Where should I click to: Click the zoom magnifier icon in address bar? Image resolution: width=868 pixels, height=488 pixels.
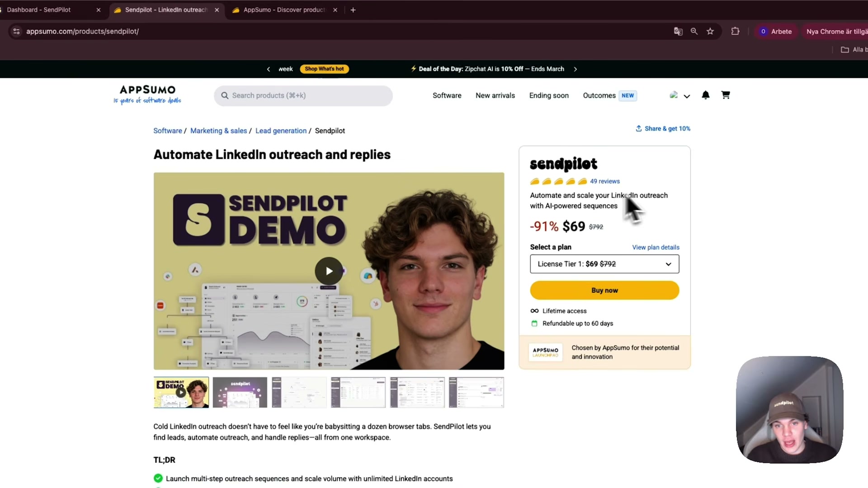pos(694,31)
